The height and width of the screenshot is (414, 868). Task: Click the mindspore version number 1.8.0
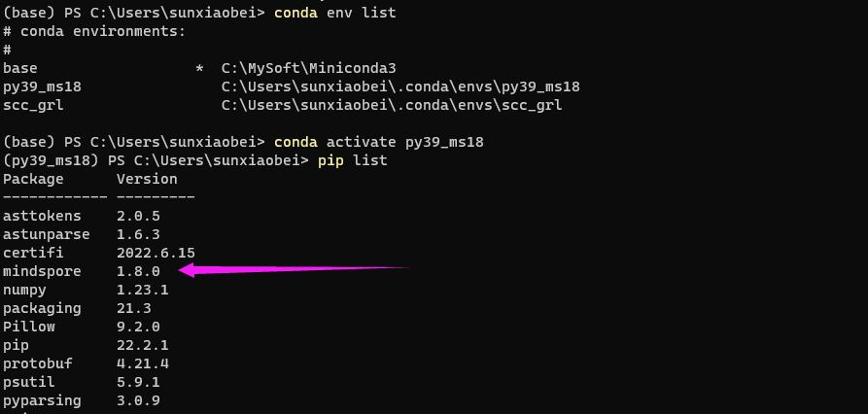(x=138, y=271)
